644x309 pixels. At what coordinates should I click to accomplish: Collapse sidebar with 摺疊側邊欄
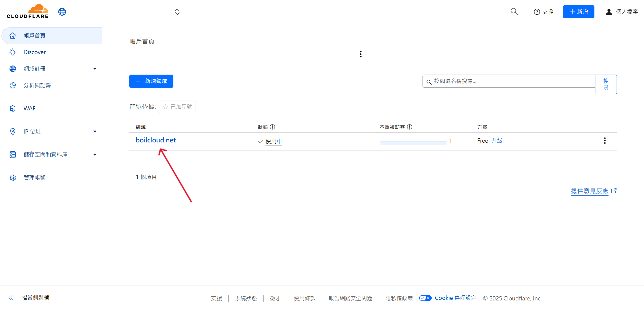click(x=29, y=298)
